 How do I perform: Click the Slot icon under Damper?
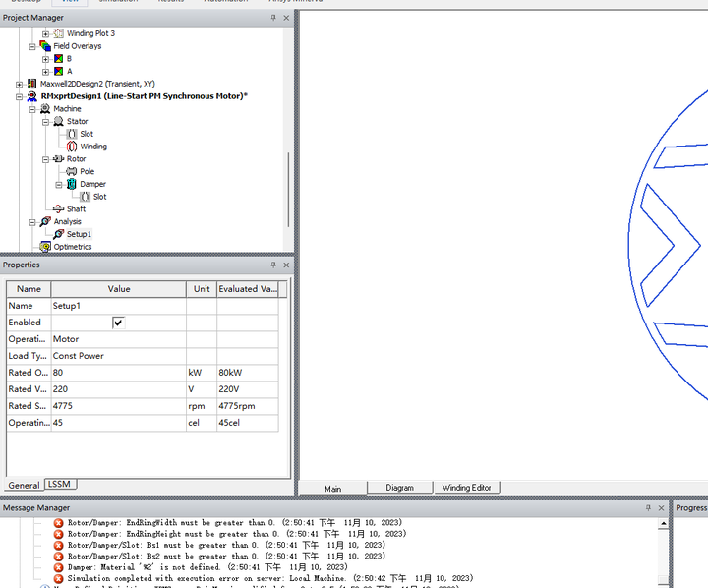pyautogui.click(x=85, y=197)
